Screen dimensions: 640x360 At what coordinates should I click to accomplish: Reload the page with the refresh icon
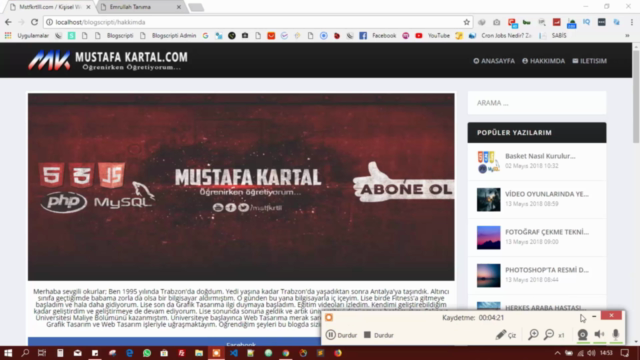point(34,22)
